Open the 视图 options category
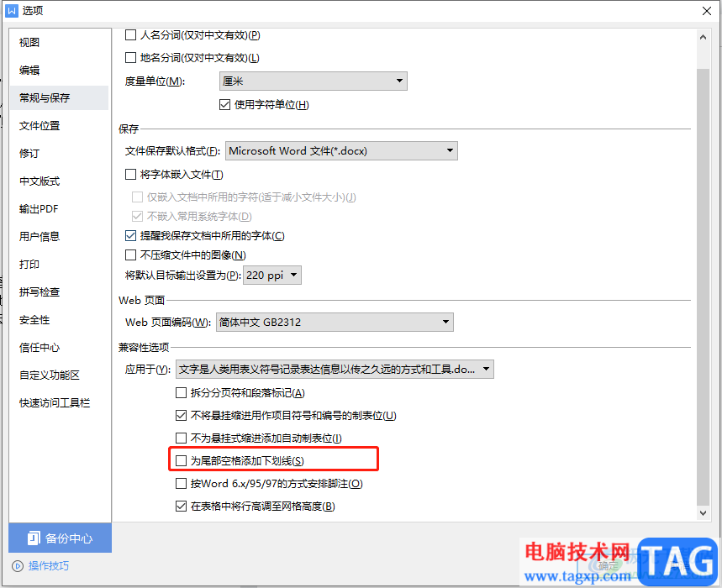 tap(29, 42)
